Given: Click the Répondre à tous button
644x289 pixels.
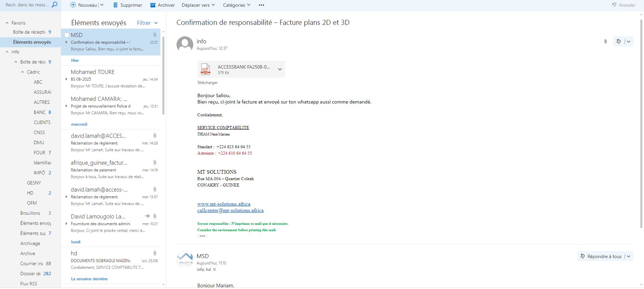Looking at the screenshot, I should [601, 256].
